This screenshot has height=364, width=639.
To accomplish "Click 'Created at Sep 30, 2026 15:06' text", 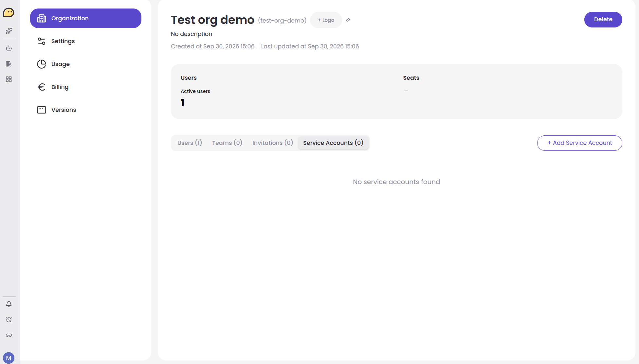I will click(212, 46).
